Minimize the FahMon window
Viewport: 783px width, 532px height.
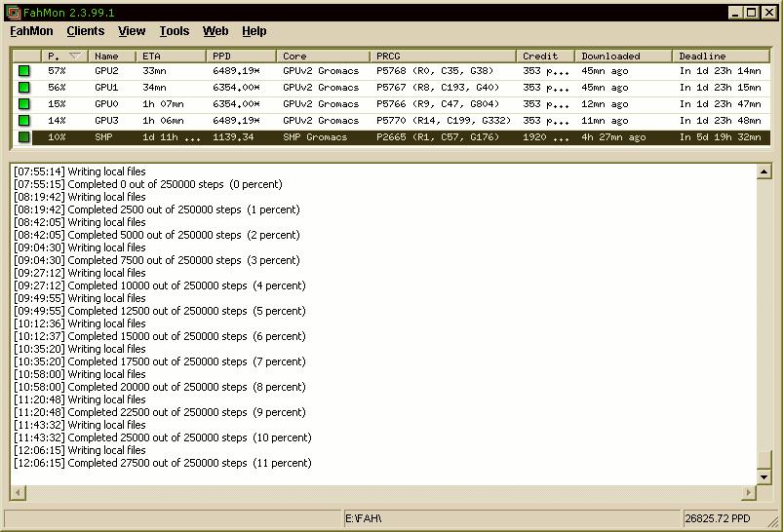[734, 13]
